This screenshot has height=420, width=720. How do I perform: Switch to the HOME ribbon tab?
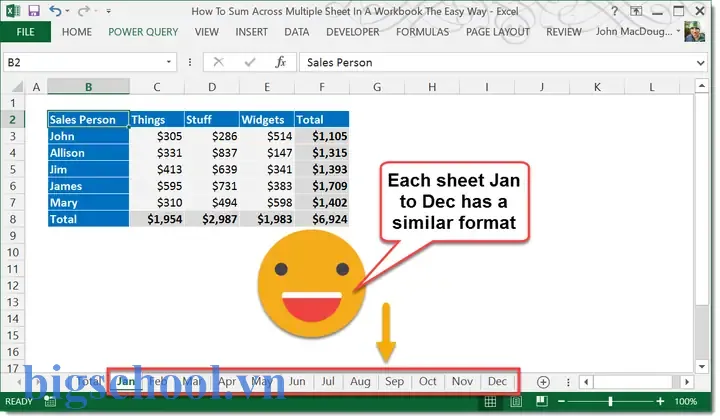point(77,32)
